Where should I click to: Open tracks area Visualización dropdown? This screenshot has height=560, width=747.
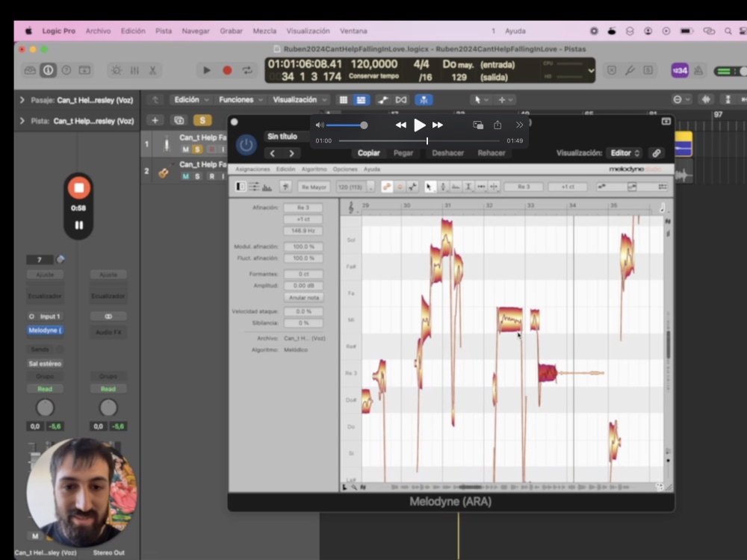[300, 99]
